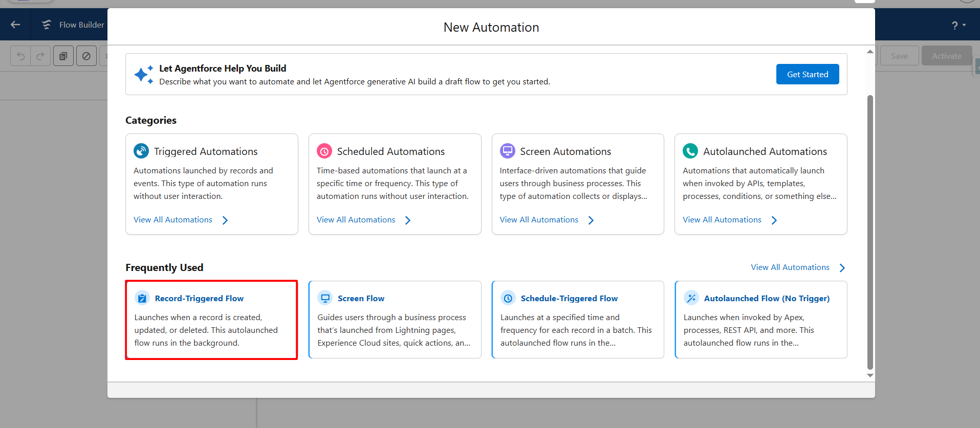
Task: Click the dialog's vertical scrollbar
Action: coord(870,230)
